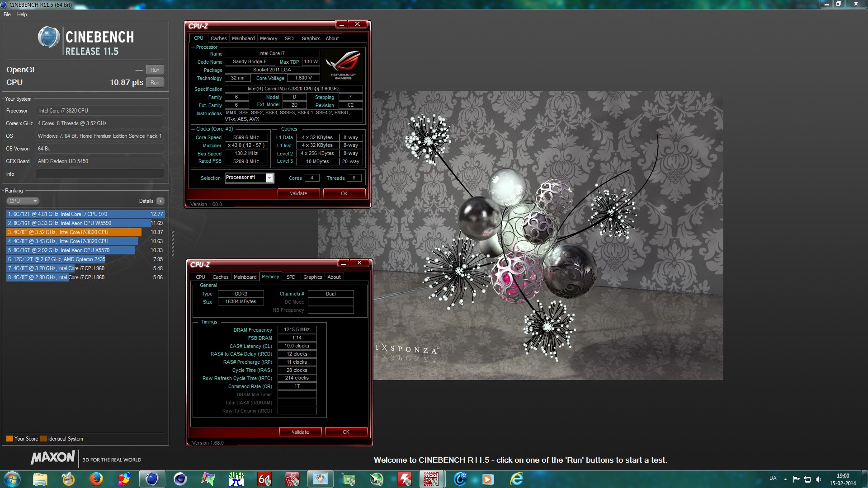Switch to Caches tab in upper CPU-Z window
This screenshot has width=868, height=488.
218,38
